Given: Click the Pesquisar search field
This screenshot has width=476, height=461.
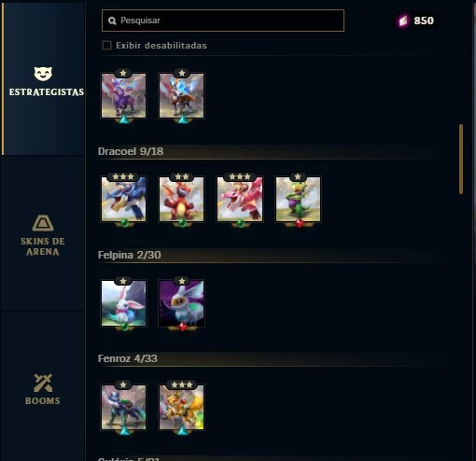Looking at the screenshot, I should point(223,21).
